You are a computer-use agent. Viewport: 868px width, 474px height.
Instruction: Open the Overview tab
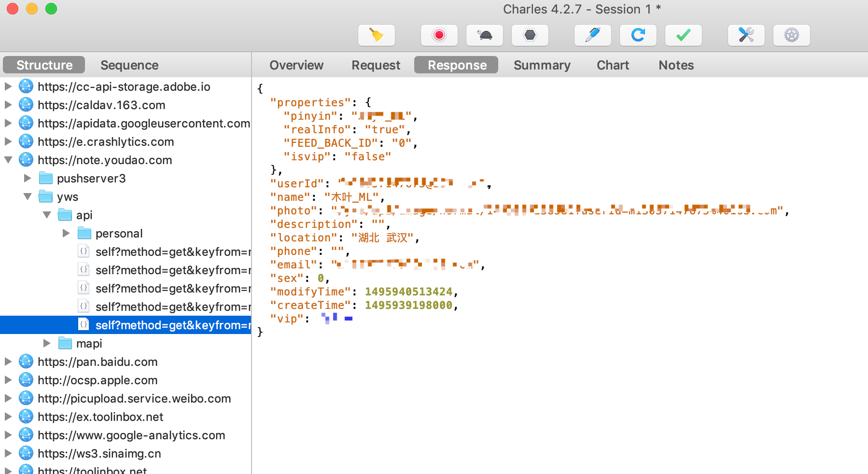[x=296, y=65]
